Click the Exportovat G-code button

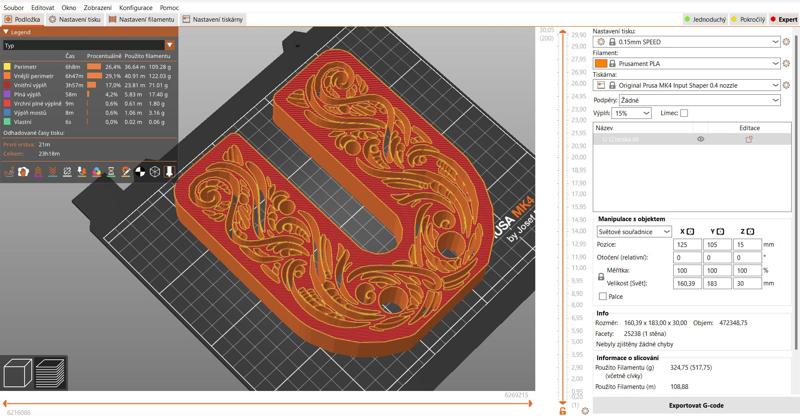point(695,405)
